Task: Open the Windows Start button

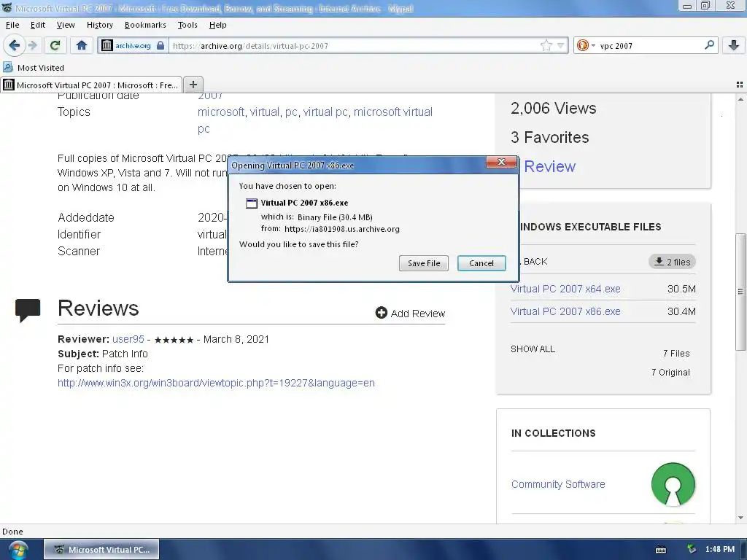Action: tap(18, 550)
